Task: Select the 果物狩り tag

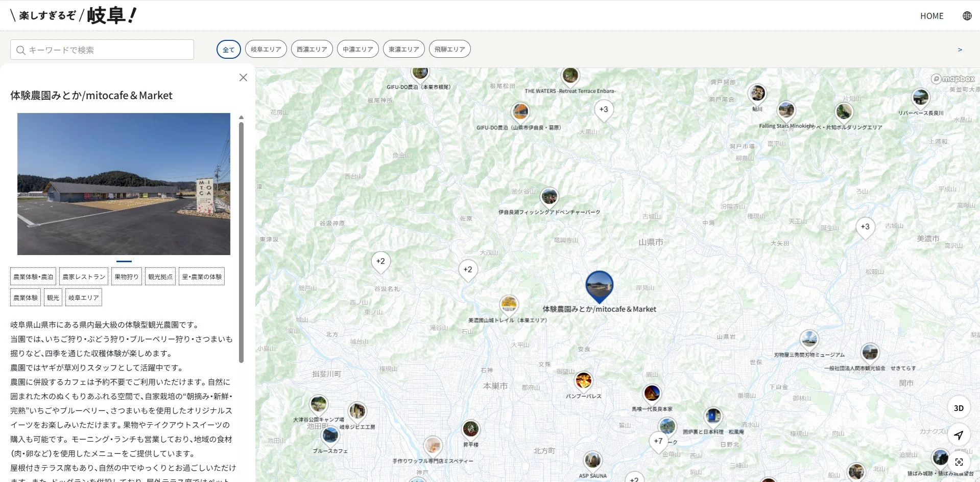Action: 127,277
